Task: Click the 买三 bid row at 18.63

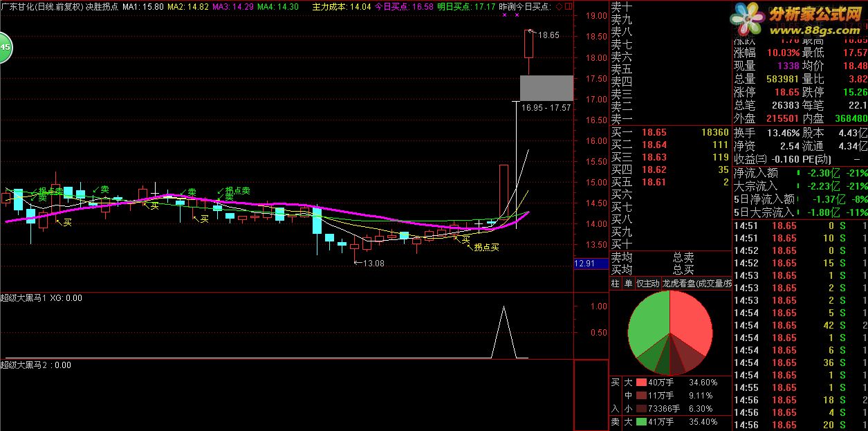Action: [x=670, y=157]
